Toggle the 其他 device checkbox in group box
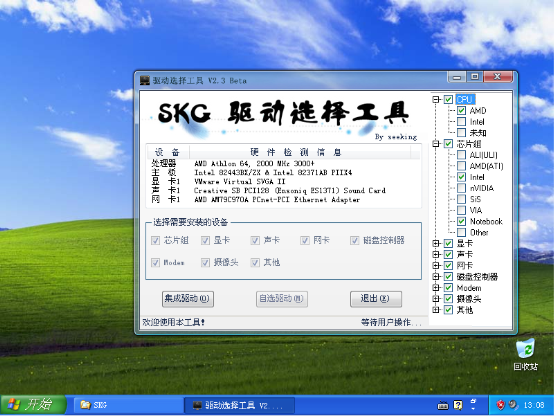555x416 pixels. coord(255,262)
